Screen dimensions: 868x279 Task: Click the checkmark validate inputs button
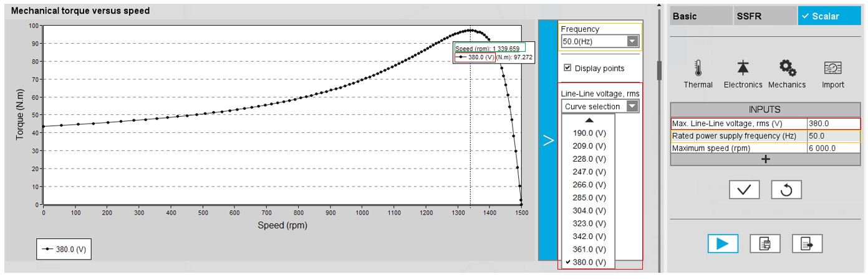(744, 190)
